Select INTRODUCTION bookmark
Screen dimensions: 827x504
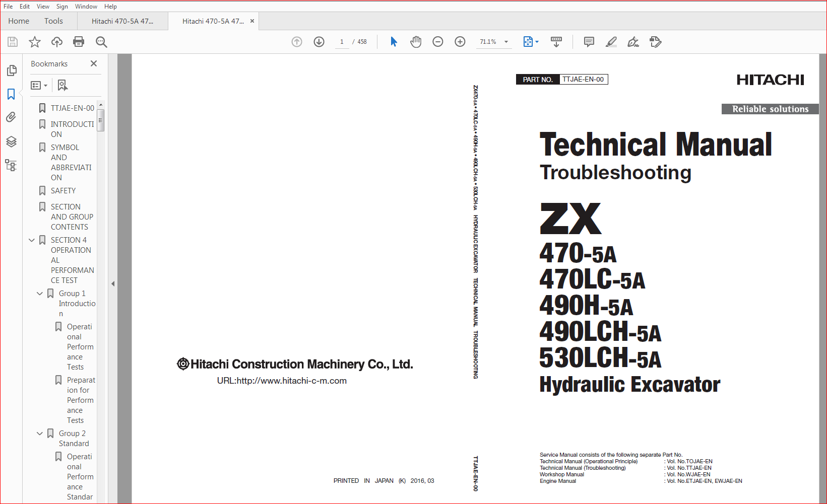point(72,129)
